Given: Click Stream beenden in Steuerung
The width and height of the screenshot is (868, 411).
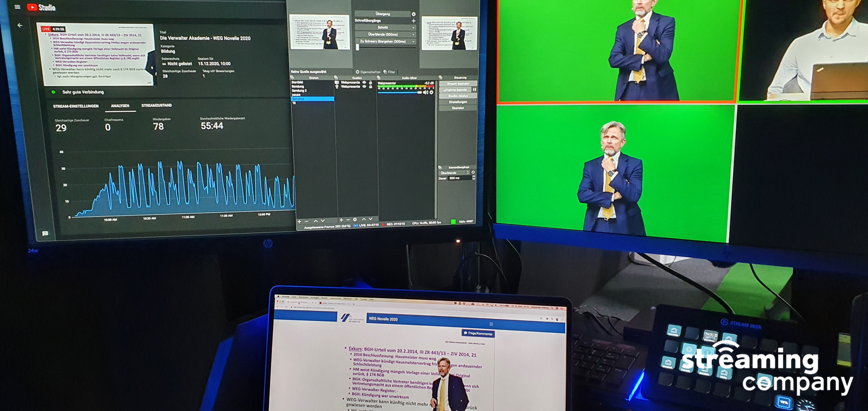Looking at the screenshot, I should (458, 84).
